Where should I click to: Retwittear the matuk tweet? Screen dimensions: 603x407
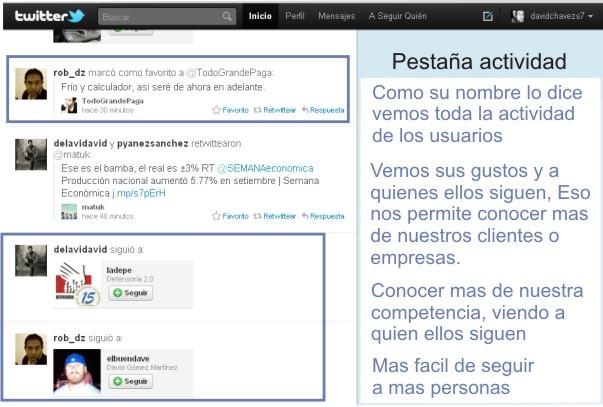tap(275, 216)
